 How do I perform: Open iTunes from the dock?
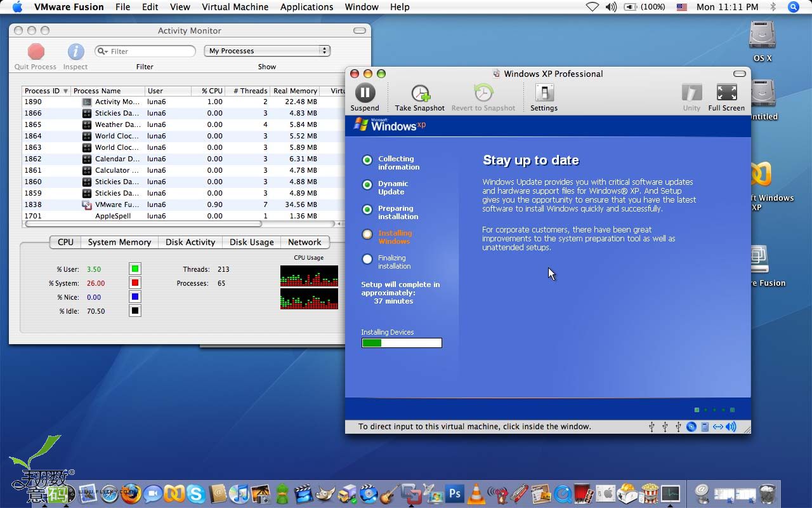click(239, 493)
